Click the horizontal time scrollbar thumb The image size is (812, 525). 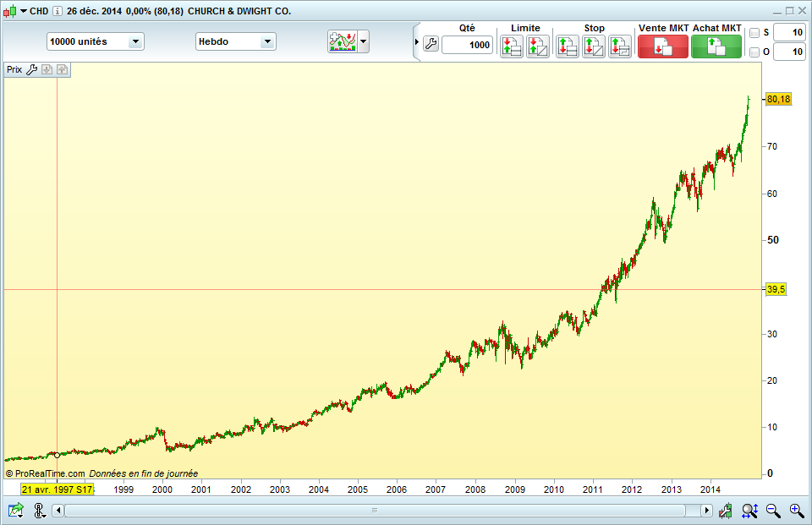pyautogui.click(x=375, y=511)
